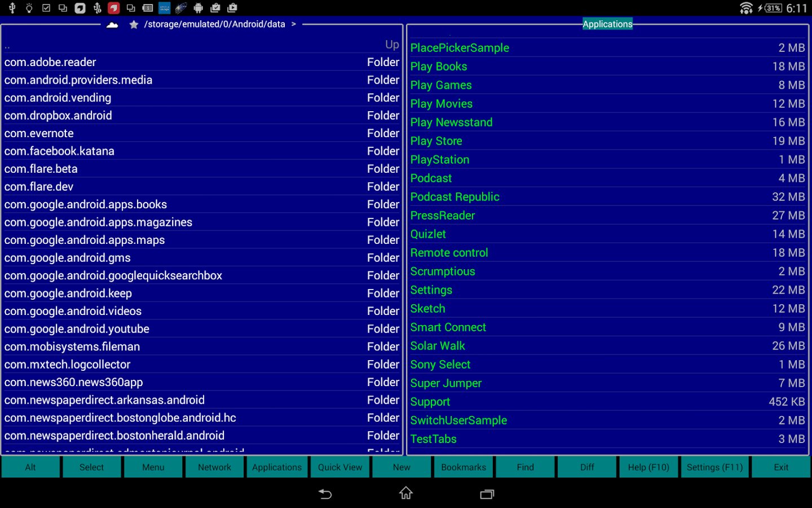Open the com.newspaperdirect.bostonherald.android folder

[202, 436]
